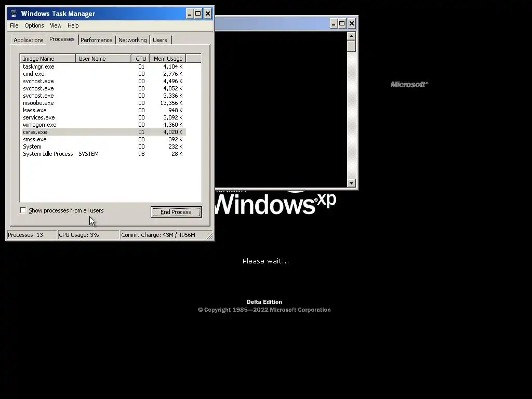Select the cmd.exe process
The height and width of the screenshot is (399, 532).
(x=104, y=74)
